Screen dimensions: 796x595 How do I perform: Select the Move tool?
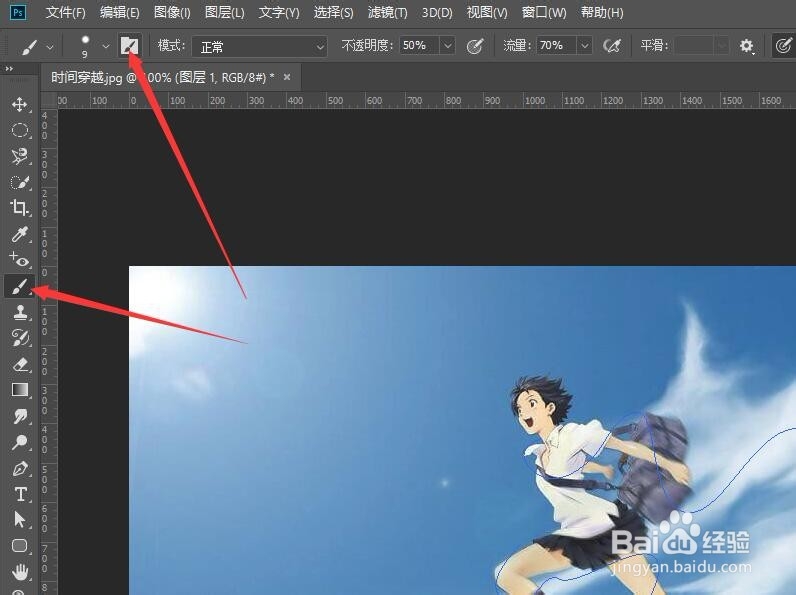(x=19, y=105)
